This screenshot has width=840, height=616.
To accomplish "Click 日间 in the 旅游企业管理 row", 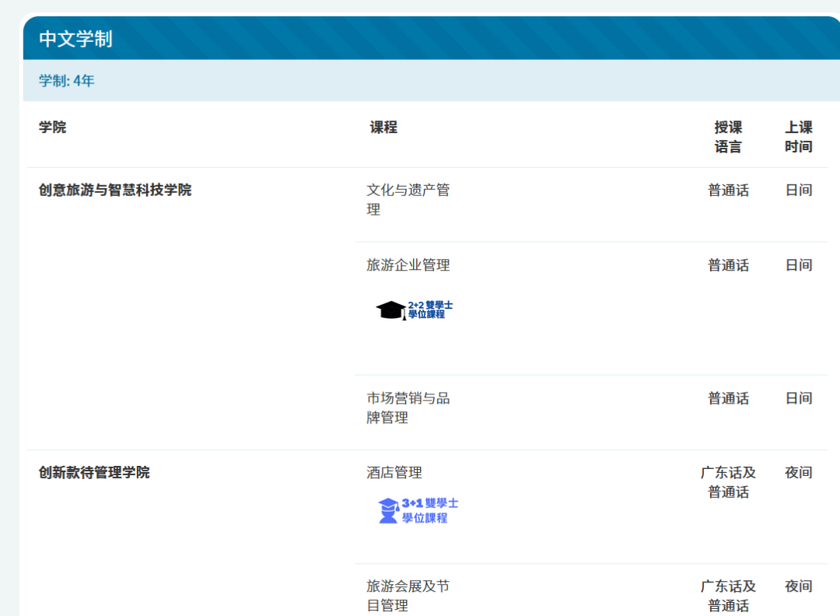I will 798,265.
